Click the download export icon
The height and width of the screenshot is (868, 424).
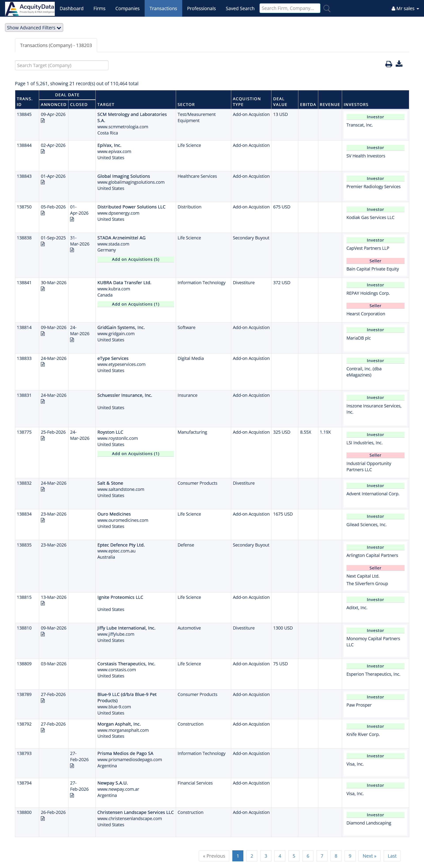(x=399, y=64)
